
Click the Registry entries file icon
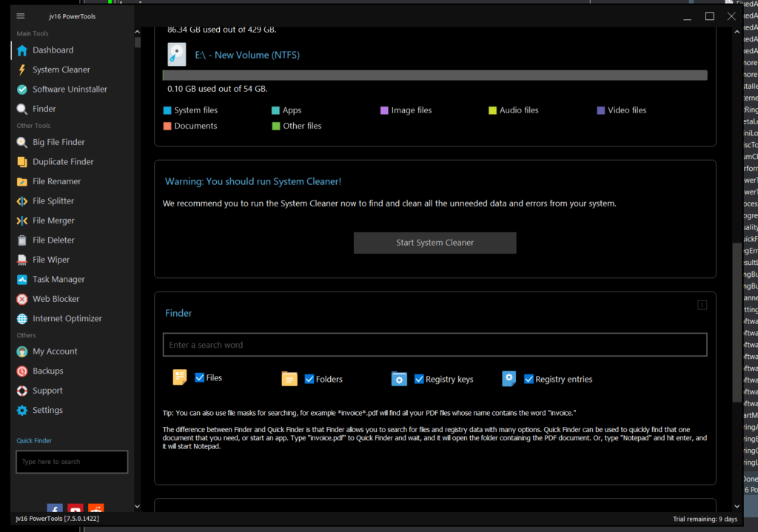pyautogui.click(x=509, y=378)
